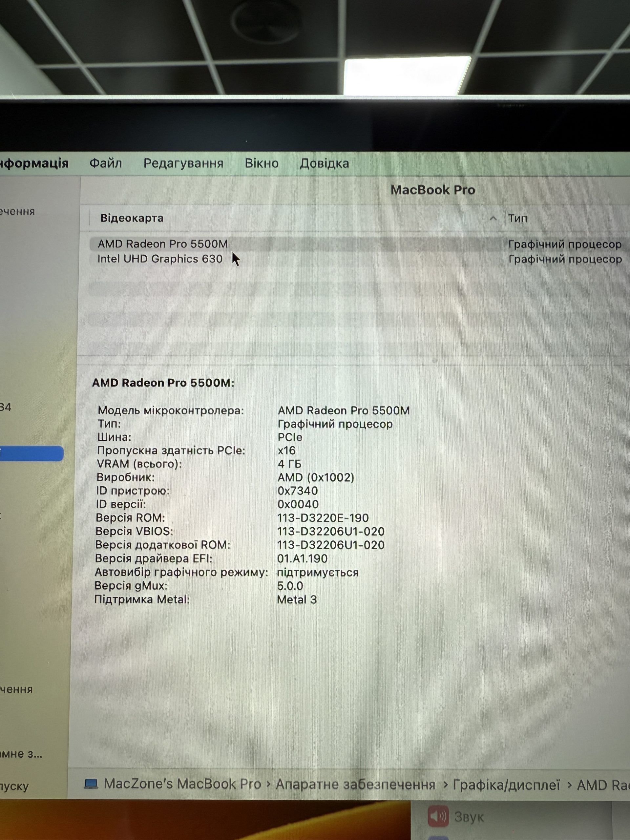Click the Версія VBIOS value 113-D32206U1-020

pyautogui.click(x=331, y=531)
